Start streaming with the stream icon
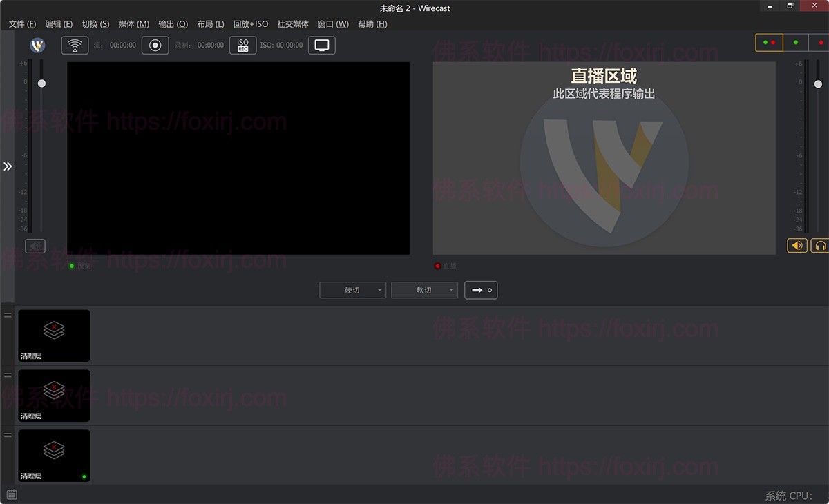Viewport: 829px width, 504px height. pos(75,45)
